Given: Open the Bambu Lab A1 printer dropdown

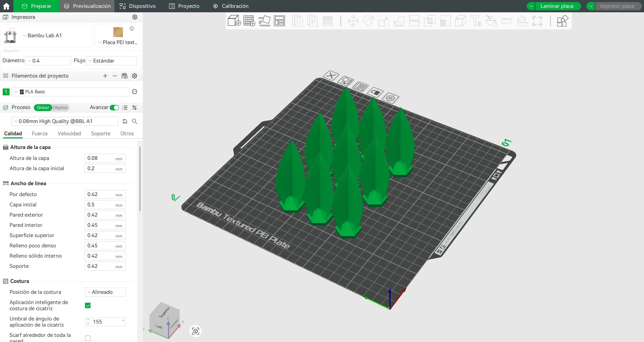Looking at the screenshot, I should (47, 36).
